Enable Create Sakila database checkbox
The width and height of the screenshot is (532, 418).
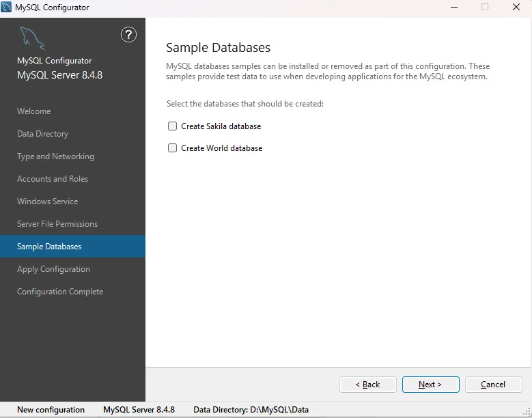click(172, 126)
